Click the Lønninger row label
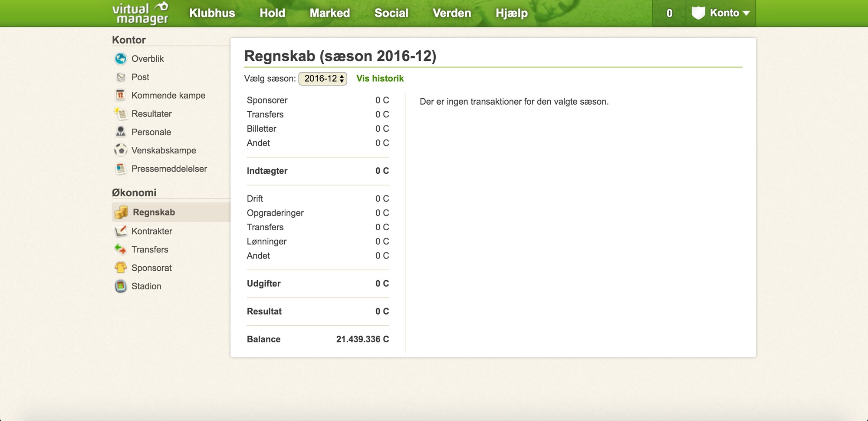The width and height of the screenshot is (868, 421). [x=266, y=242]
